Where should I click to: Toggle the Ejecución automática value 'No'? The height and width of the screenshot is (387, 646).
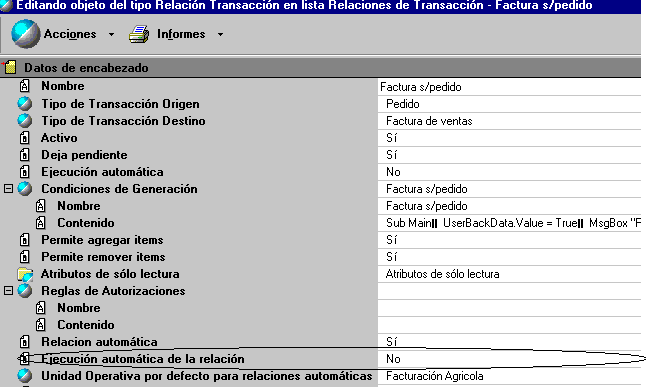[x=509, y=172]
